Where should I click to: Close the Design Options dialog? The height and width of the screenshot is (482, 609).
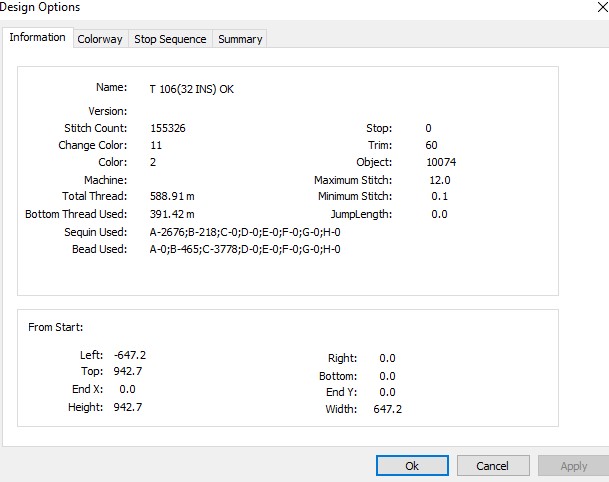(602, 7)
